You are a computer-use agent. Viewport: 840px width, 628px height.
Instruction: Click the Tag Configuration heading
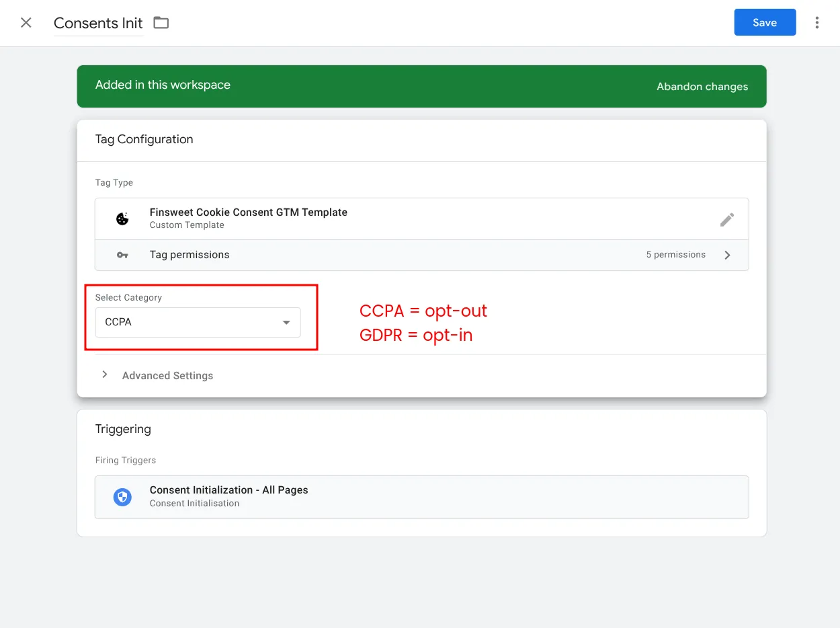pos(144,139)
